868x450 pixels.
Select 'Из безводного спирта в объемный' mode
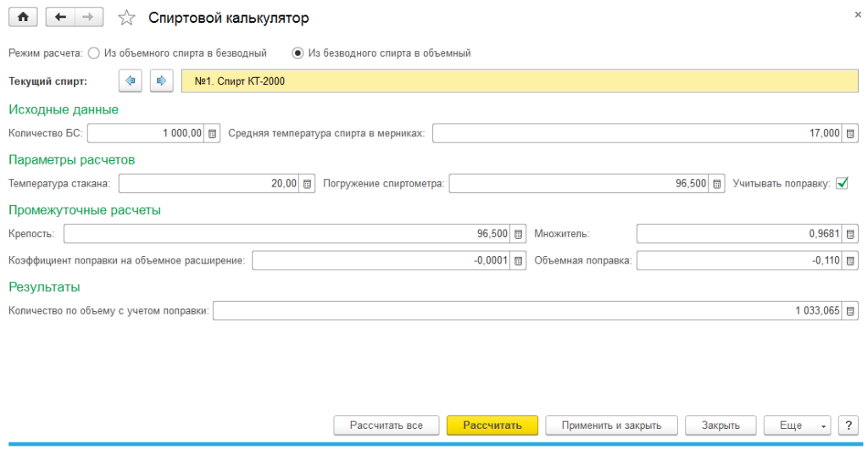pos(298,53)
